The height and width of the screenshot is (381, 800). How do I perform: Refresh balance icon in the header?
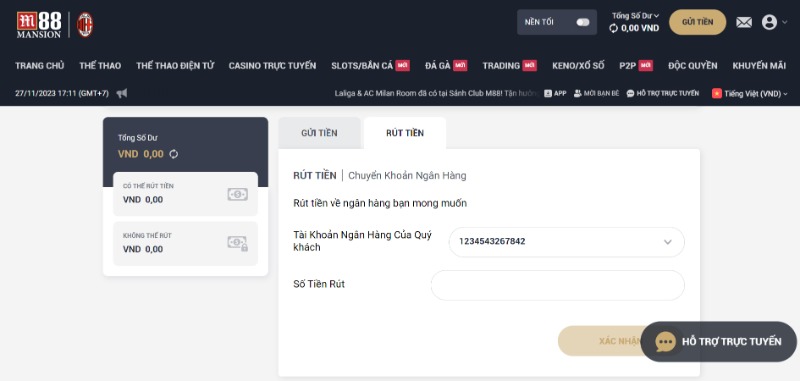613,29
